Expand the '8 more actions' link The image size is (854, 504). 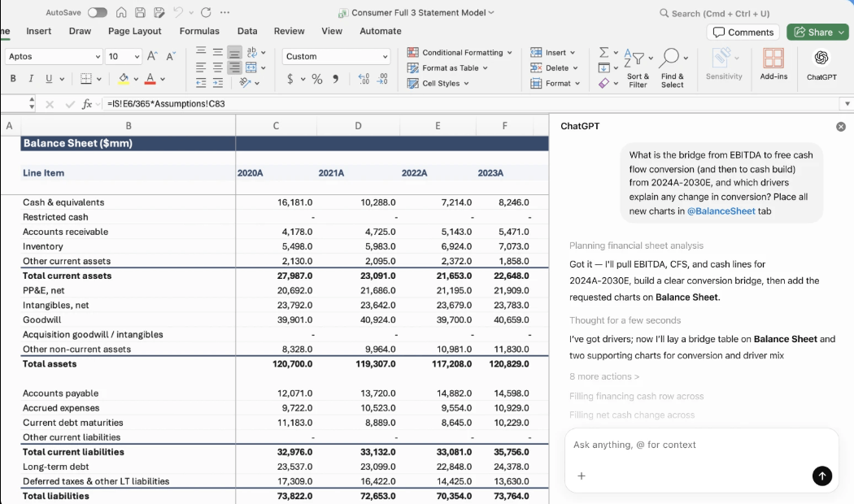point(604,376)
